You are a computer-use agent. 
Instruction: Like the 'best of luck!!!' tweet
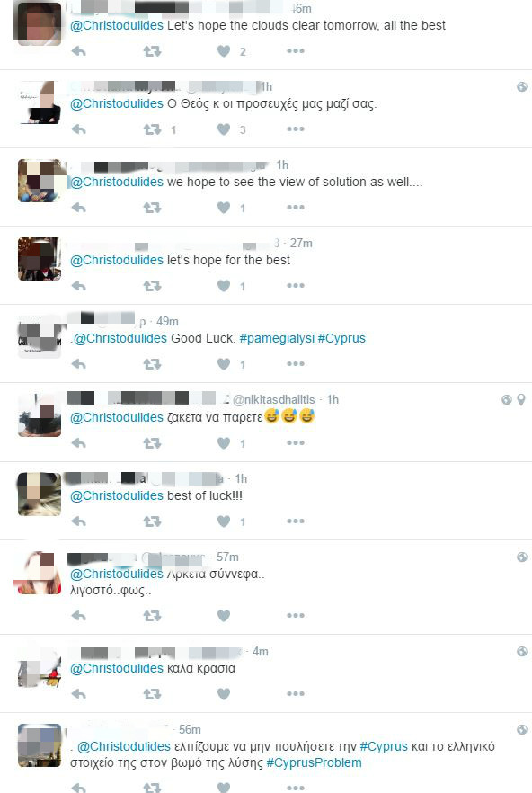(224, 521)
